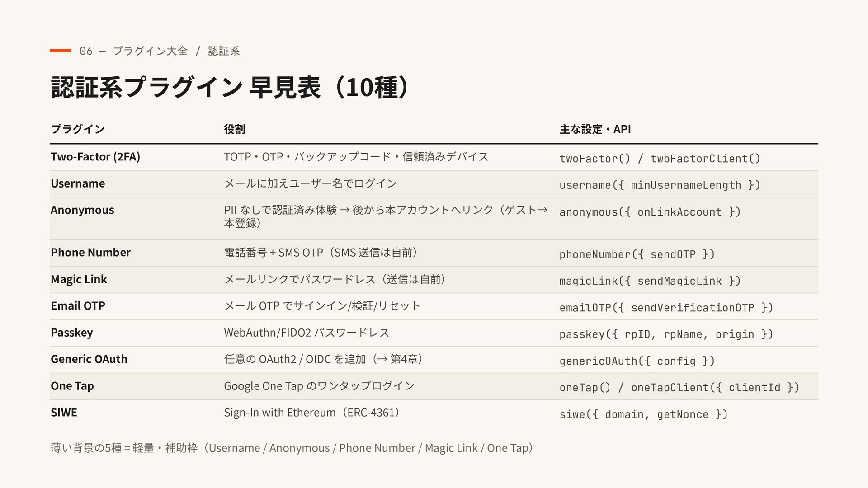Select the Phone Number row label
Viewport: 868px width, 488px height.
pyautogui.click(x=90, y=252)
